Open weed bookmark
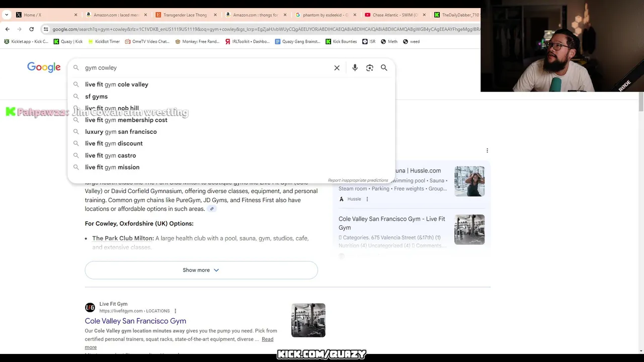 pyautogui.click(x=411, y=42)
